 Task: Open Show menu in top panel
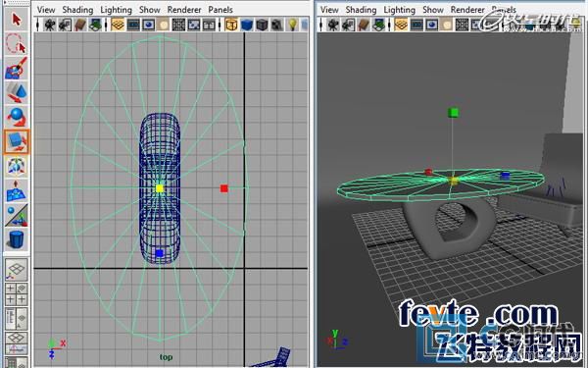(150, 10)
